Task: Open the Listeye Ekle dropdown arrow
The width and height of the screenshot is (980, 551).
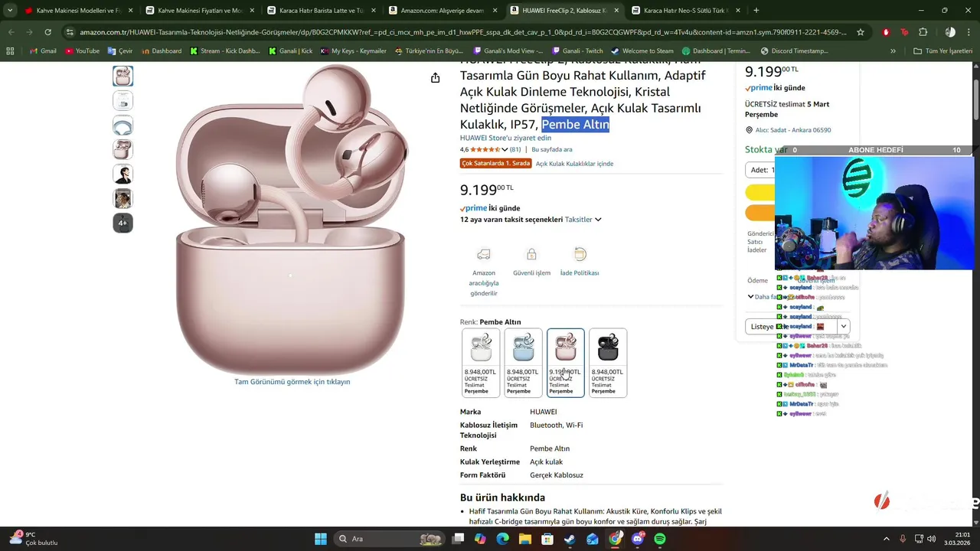Action: (x=843, y=326)
